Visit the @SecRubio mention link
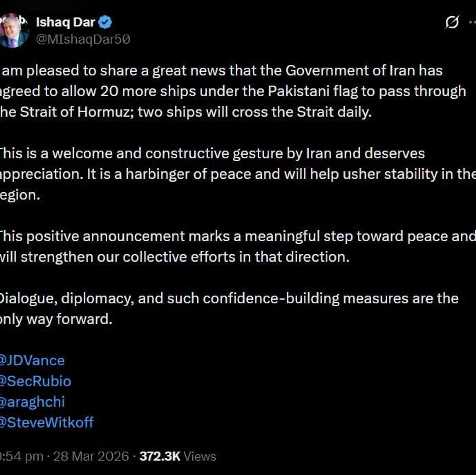The height and width of the screenshot is (475, 476). (36, 381)
